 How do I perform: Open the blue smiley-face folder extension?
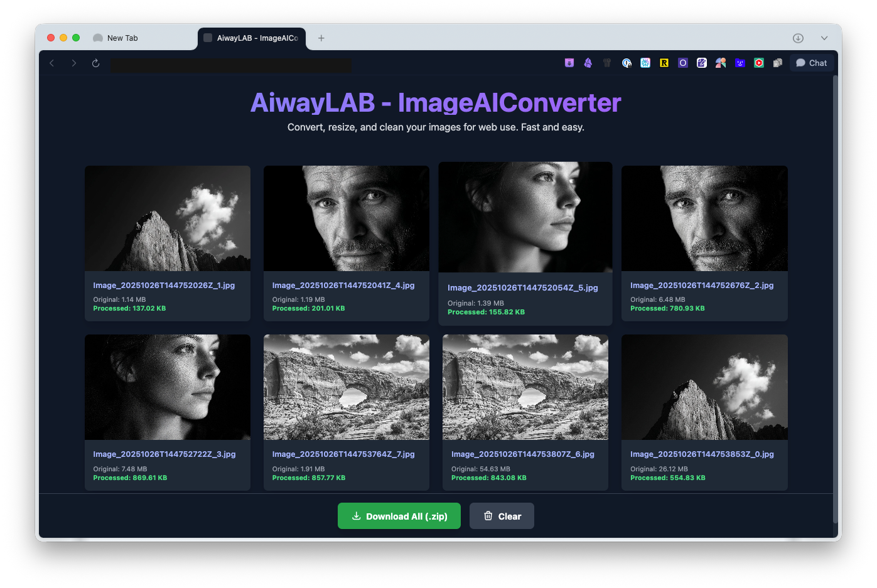tap(740, 63)
